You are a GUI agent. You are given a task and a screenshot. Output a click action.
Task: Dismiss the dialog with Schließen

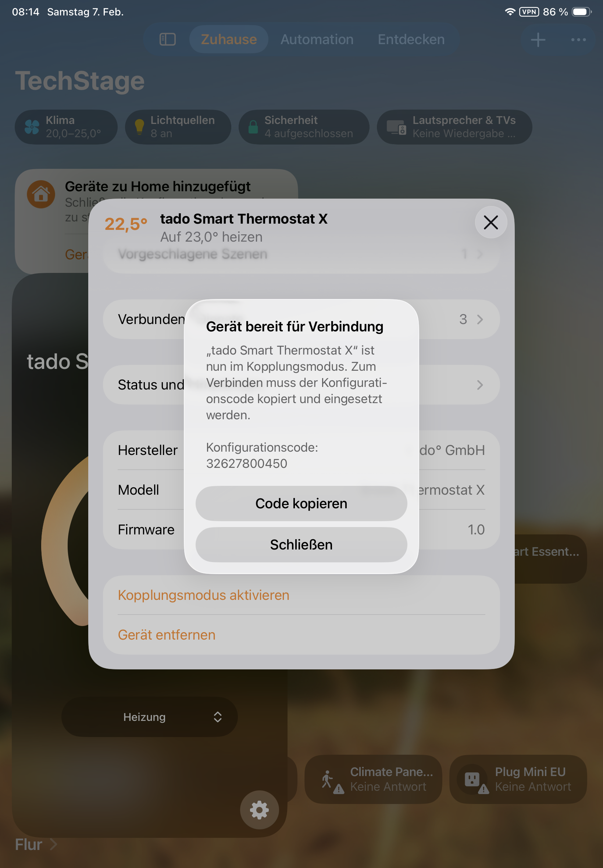tap(301, 545)
